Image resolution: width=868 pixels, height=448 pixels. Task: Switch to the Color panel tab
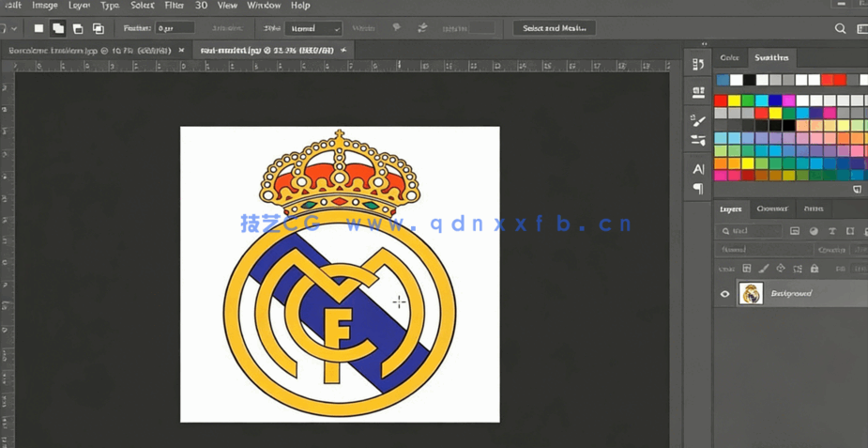[729, 58]
